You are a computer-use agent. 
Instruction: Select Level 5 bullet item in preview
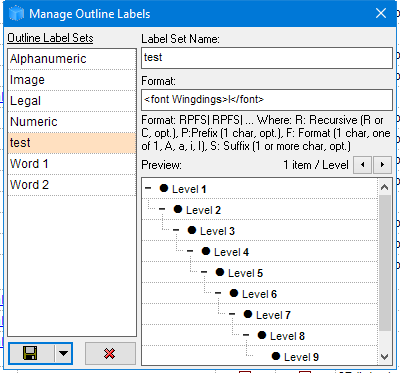239,273
